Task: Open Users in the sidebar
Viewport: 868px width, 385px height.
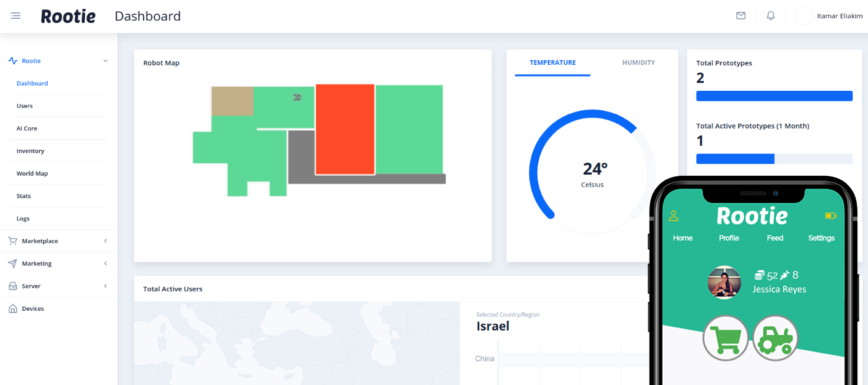Action: tap(25, 106)
